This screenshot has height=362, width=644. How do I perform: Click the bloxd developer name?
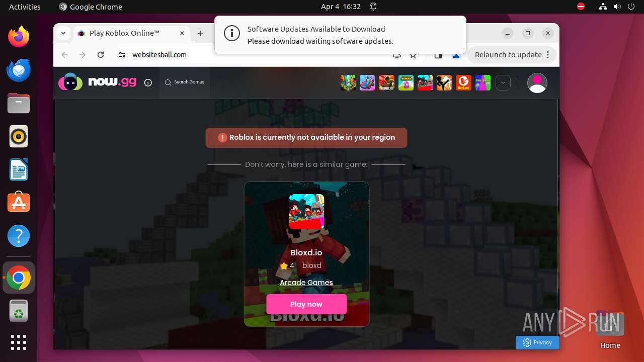312,265
